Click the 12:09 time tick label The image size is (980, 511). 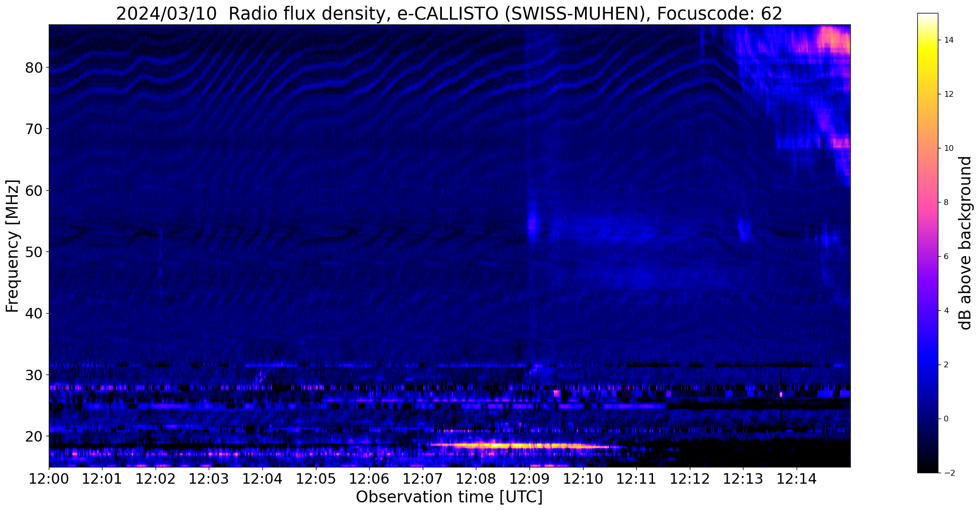(529, 479)
